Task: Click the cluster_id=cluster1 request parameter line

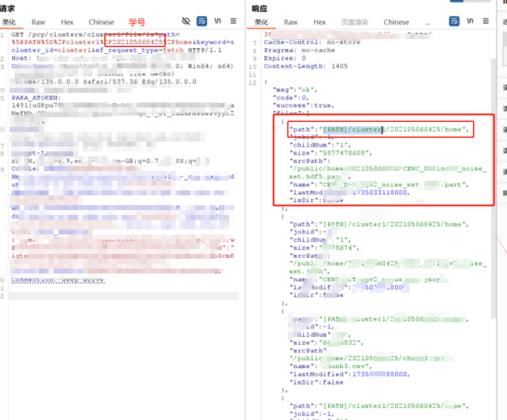Action: (x=116, y=50)
